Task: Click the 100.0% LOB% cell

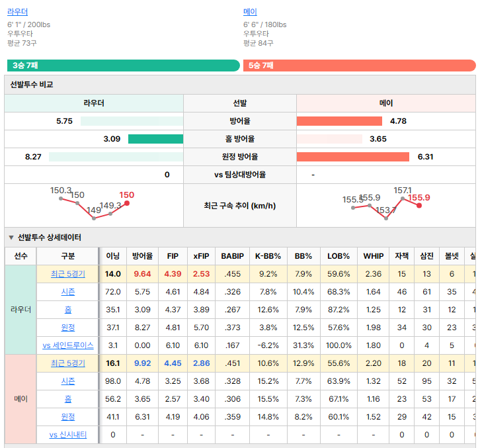Action: [339, 345]
